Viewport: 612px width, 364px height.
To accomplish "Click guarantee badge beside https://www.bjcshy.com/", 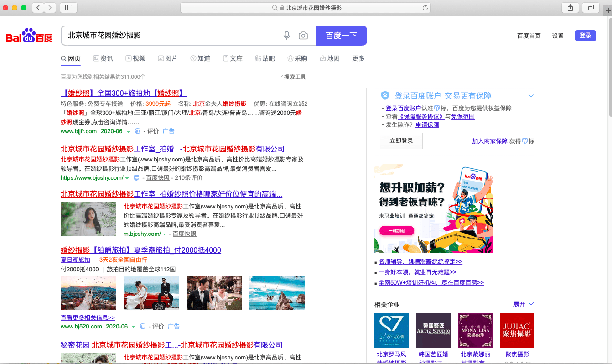I will [x=136, y=178].
